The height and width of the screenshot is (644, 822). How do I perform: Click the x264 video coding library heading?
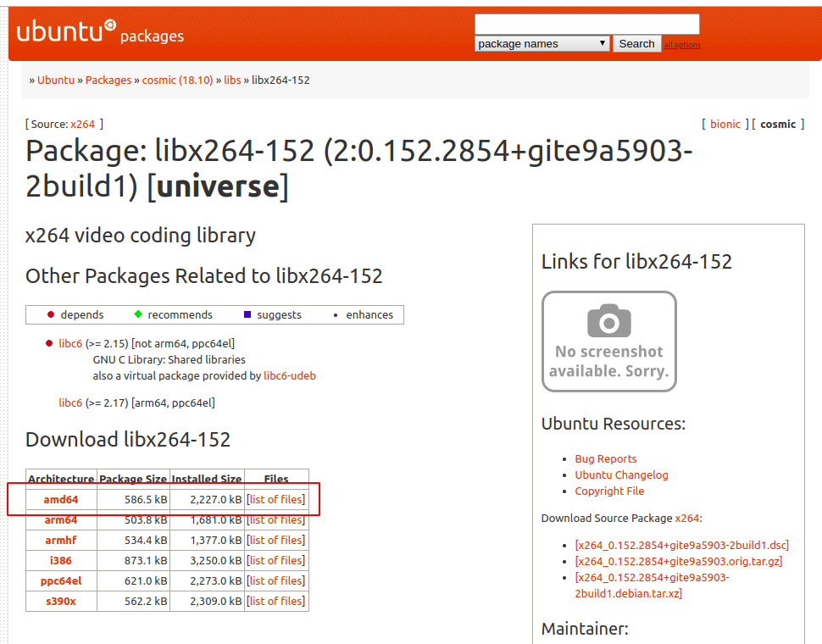pos(141,236)
